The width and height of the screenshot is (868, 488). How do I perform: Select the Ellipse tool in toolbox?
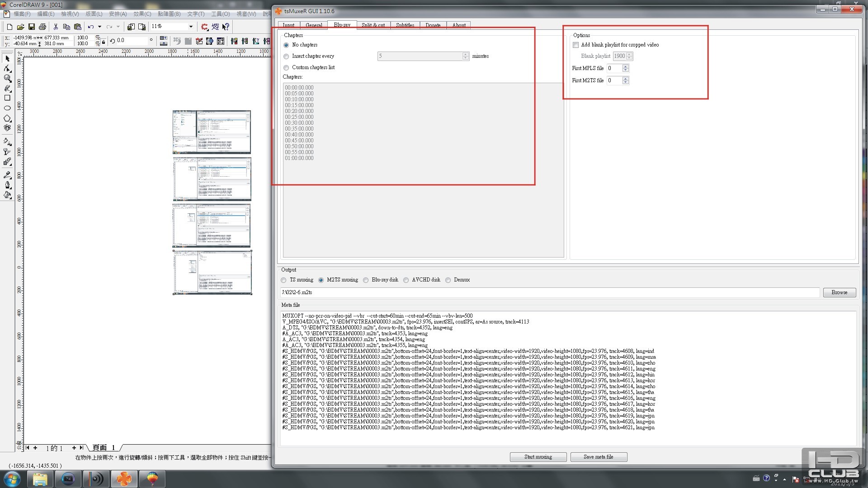point(7,108)
